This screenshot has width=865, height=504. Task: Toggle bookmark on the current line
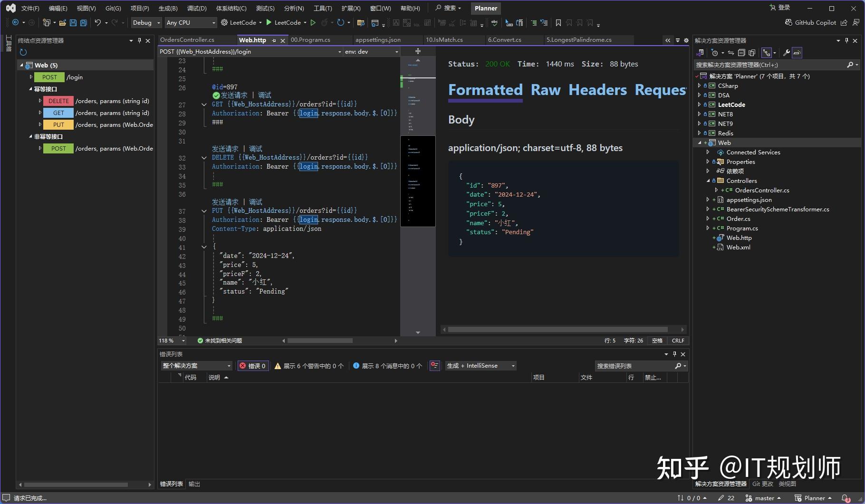click(x=558, y=22)
